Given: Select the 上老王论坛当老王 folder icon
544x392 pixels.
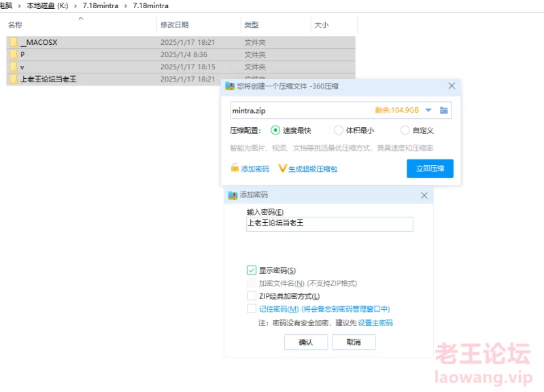Looking at the screenshot, I should tap(13, 79).
